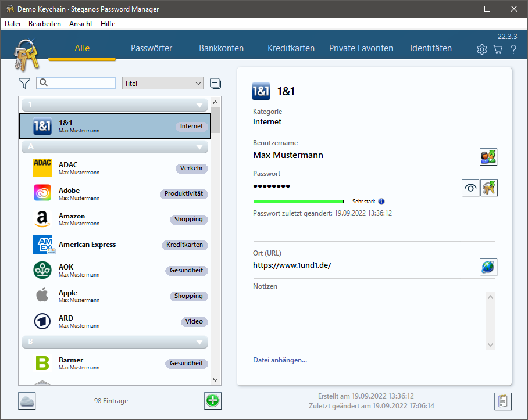The width and height of the screenshot is (528, 420).
Task: Click the 'Datei anhängen...' link
Action: tap(280, 360)
